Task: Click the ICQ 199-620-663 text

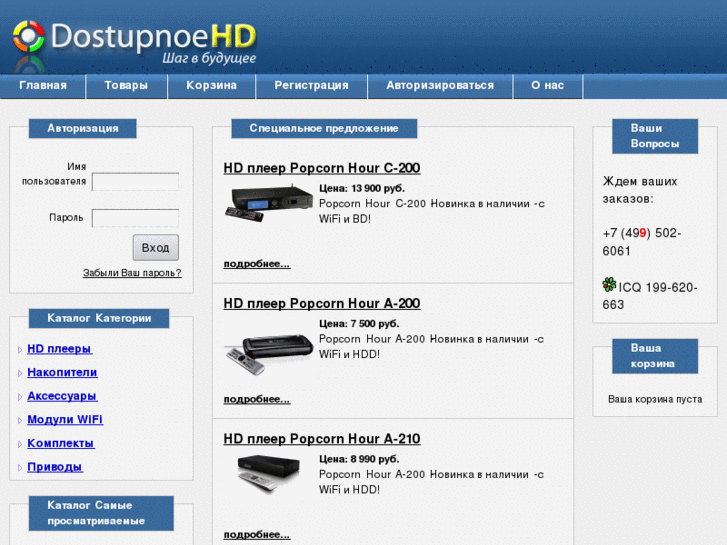Action: (x=650, y=296)
